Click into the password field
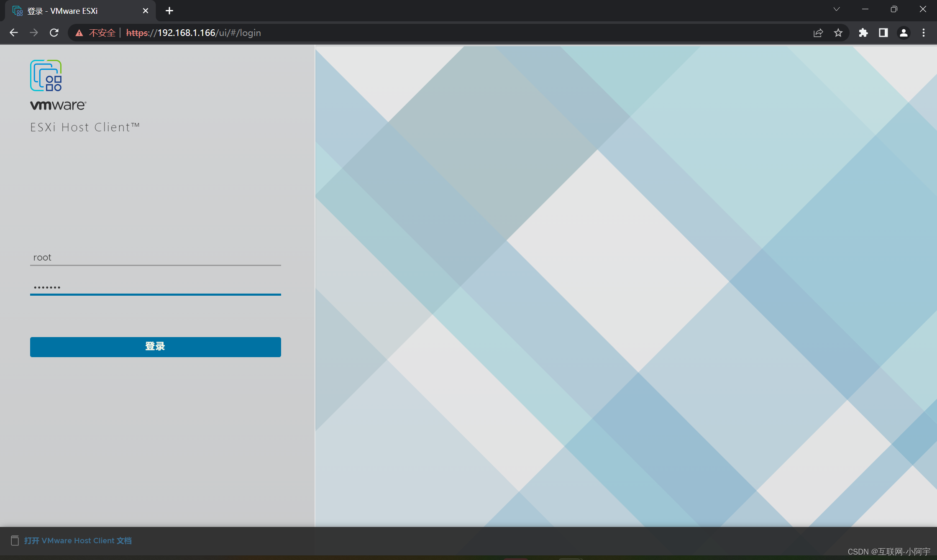 point(155,287)
